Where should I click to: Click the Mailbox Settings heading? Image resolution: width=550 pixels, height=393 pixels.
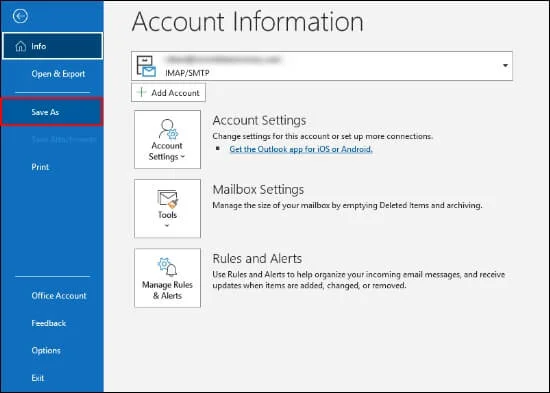(x=258, y=189)
